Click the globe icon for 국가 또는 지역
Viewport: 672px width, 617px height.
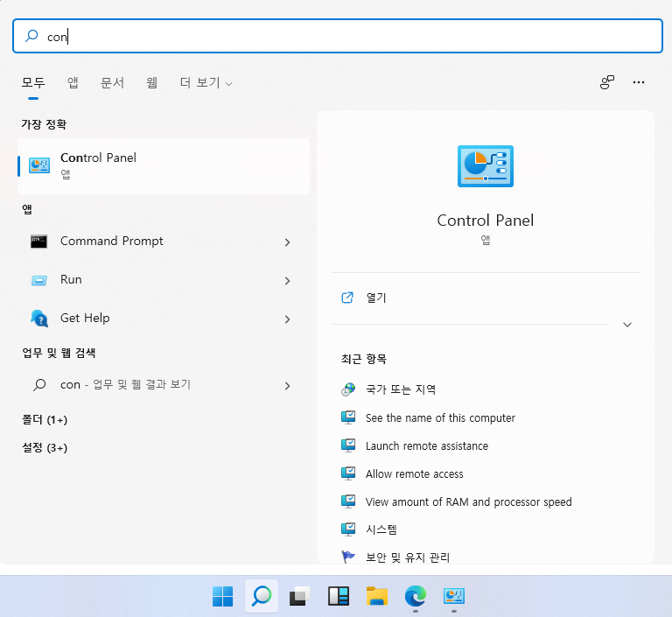[x=348, y=389]
